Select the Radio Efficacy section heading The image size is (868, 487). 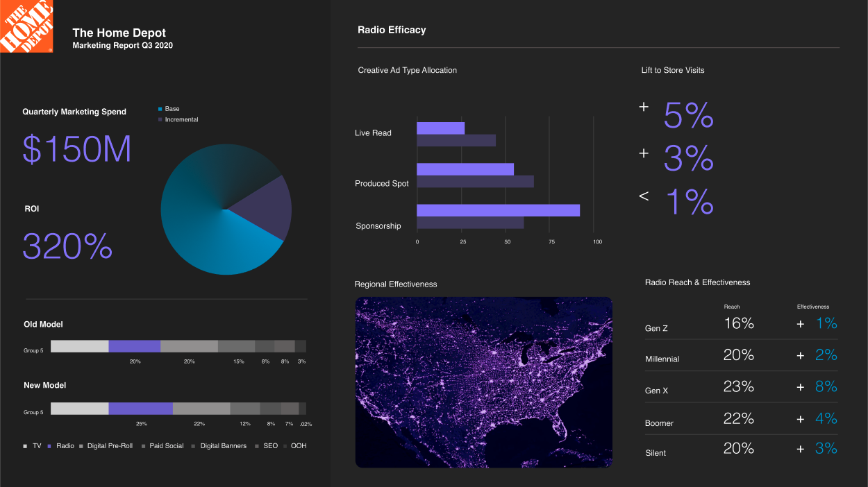click(x=392, y=30)
